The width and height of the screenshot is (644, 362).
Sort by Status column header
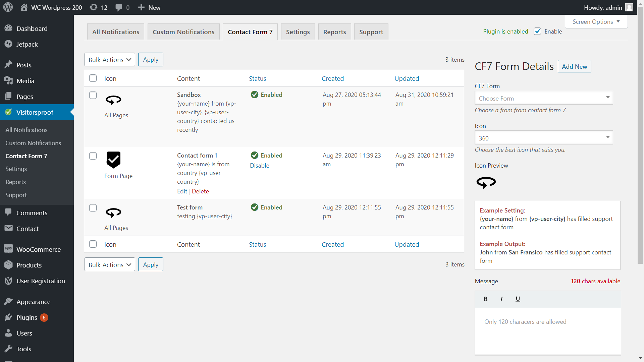point(257,78)
